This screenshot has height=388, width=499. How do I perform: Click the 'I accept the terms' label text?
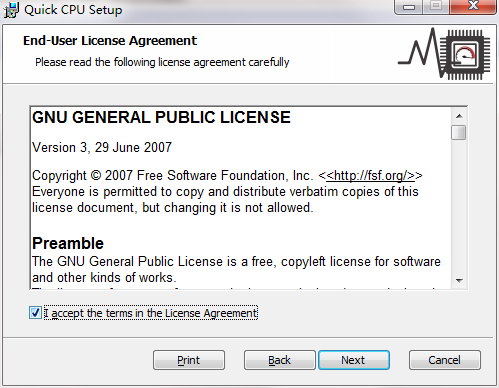[151, 313]
